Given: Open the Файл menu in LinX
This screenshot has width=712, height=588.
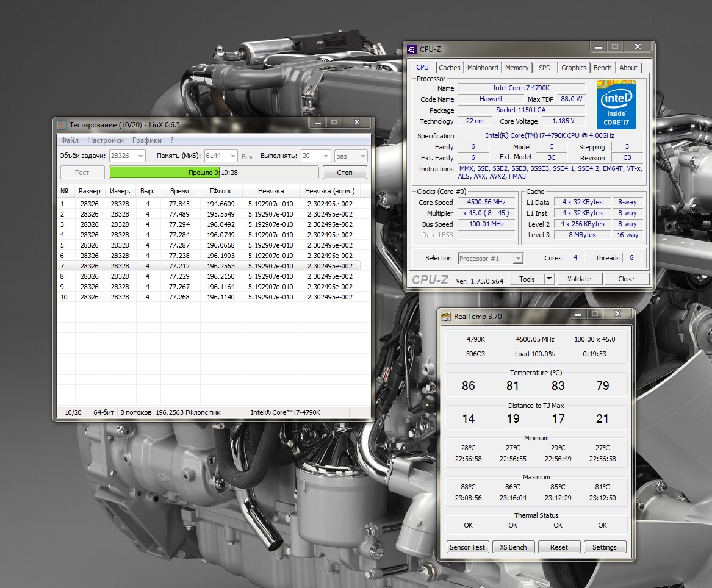Looking at the screenshot, I should 70,140.
